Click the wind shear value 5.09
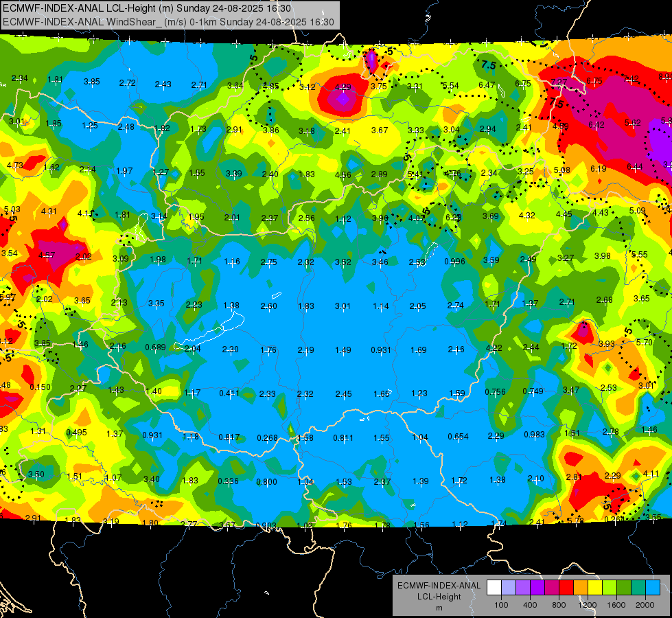Viewport: 672px width, 618px height. [638, 211]
